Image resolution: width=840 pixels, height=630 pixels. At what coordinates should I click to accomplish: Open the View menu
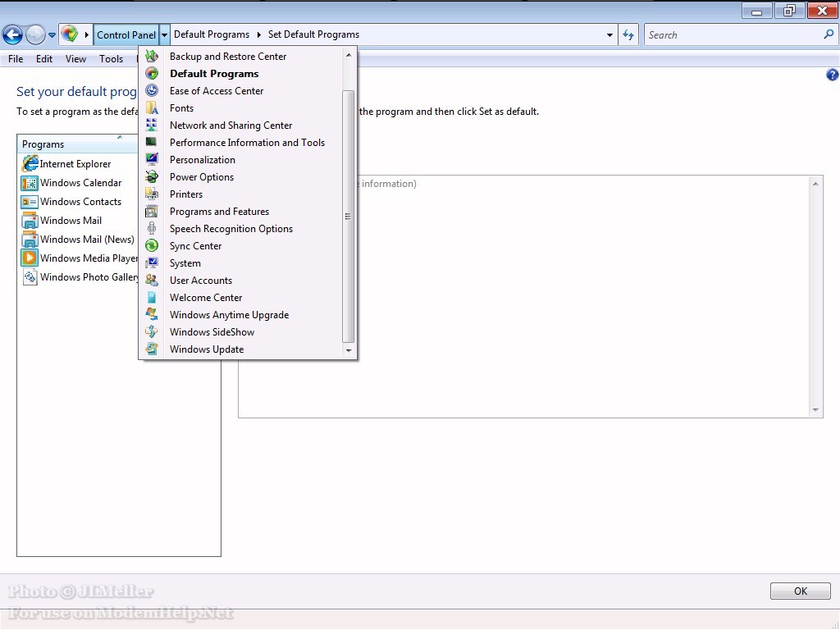pyautogui.click(x=75, y=59)
